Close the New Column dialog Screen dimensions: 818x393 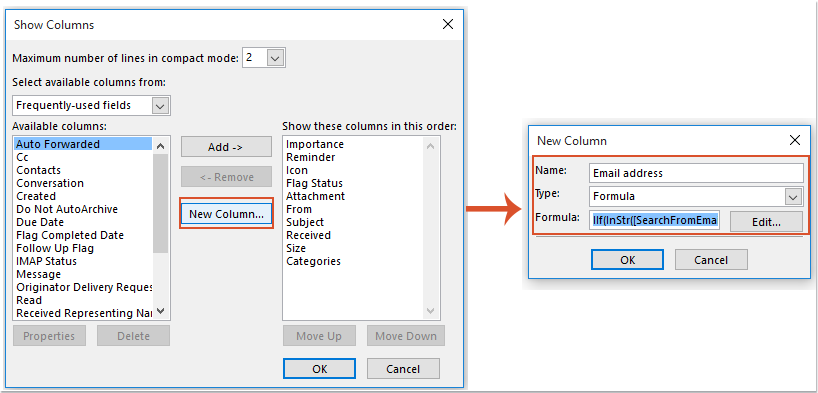point(795,140)
